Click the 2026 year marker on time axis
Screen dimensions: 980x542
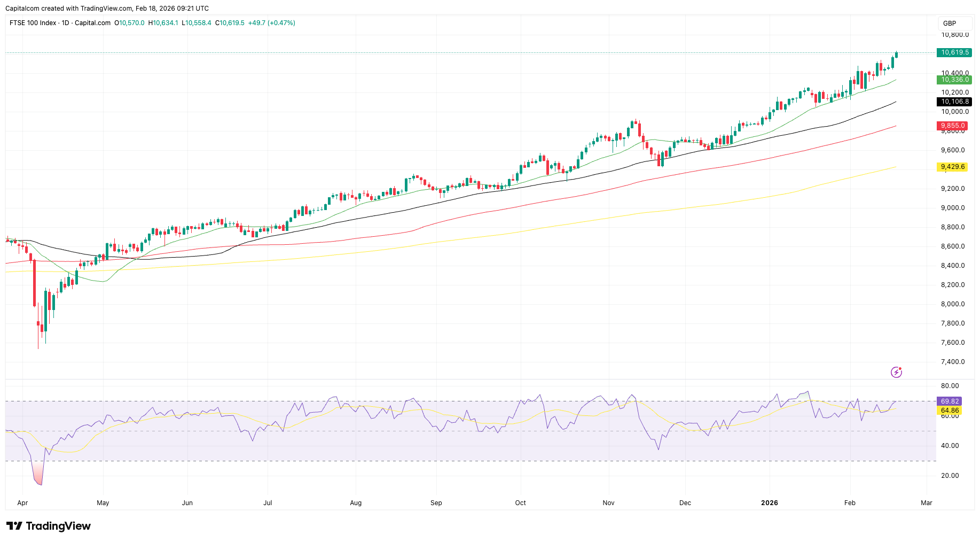(769, 503)
